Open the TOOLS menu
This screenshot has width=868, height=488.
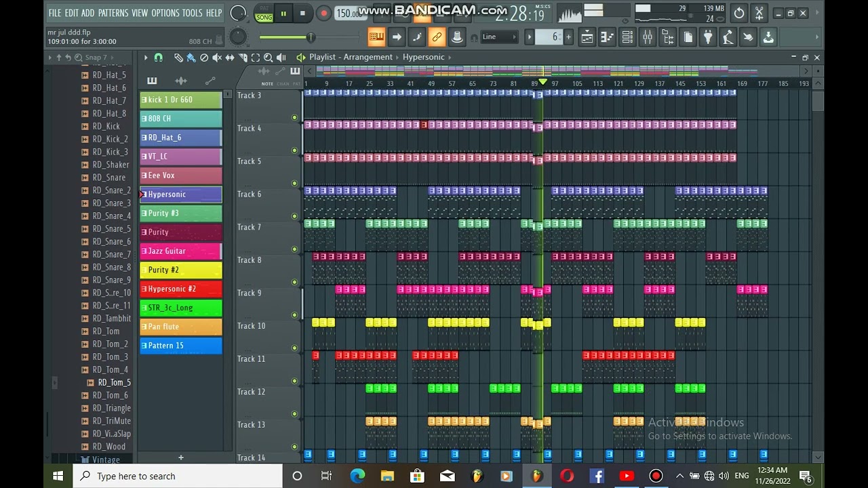click(x=193, y=13)
